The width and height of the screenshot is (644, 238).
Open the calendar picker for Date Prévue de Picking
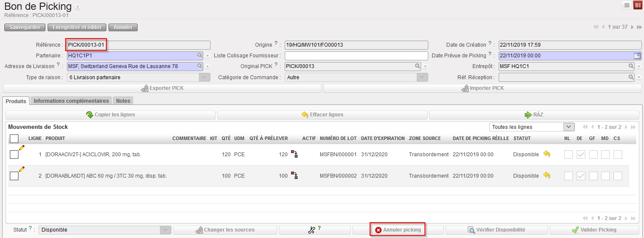tap(637, 56)
